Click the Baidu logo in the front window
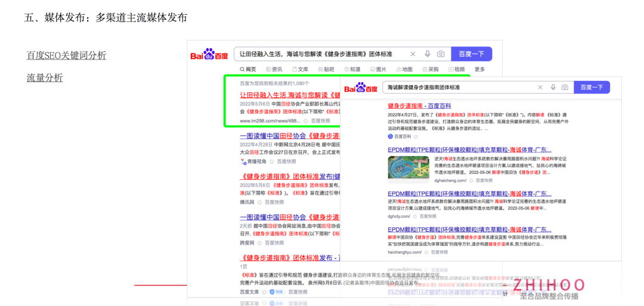This screenshot has height=306, width=644. 361,88
